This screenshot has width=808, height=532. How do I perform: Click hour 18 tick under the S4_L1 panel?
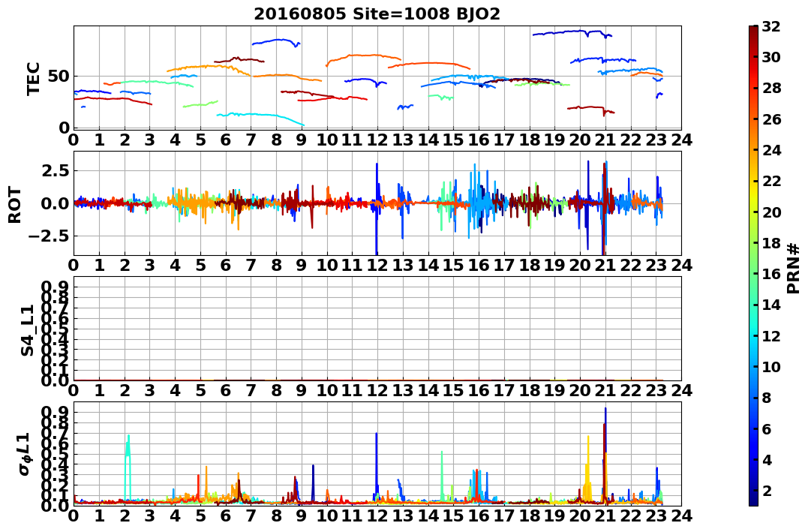pos(530,391)
